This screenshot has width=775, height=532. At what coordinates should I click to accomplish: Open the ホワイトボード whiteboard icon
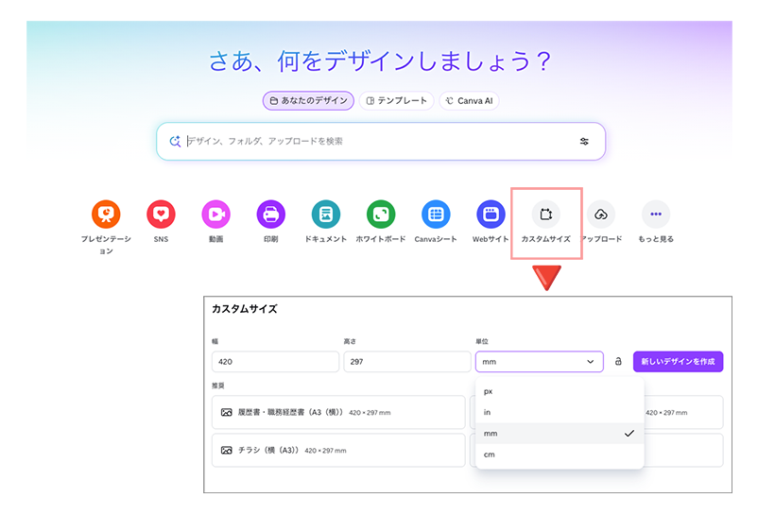[x=381, y=215]
